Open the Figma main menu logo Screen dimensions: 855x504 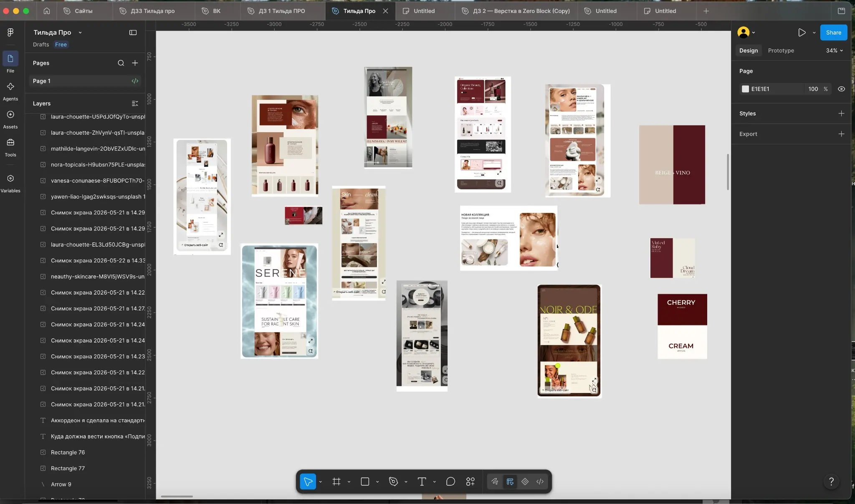tap(10, 33)
